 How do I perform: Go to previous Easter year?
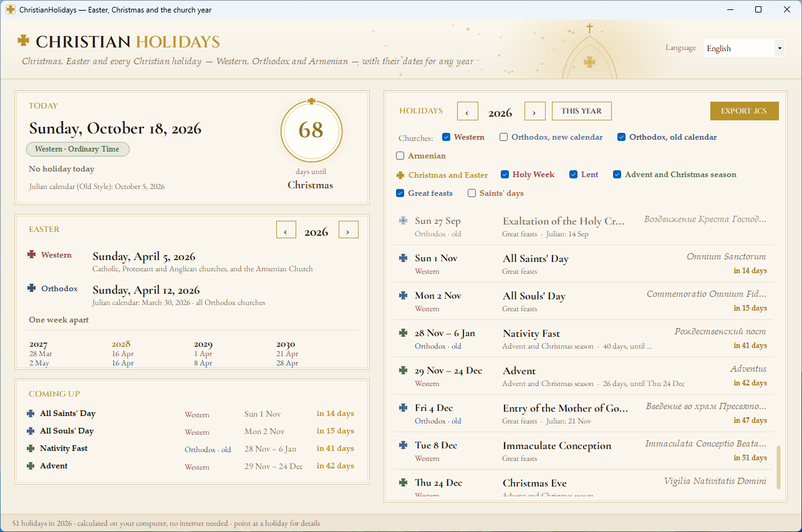pyautogui.click(x=286, y=230)
